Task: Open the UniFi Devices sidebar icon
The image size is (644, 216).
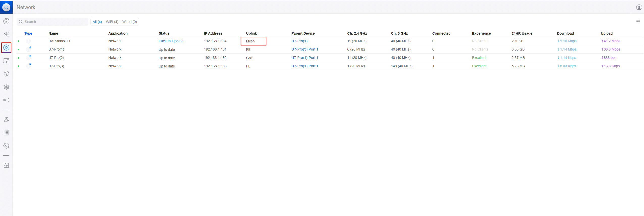Action: point(6,47)
